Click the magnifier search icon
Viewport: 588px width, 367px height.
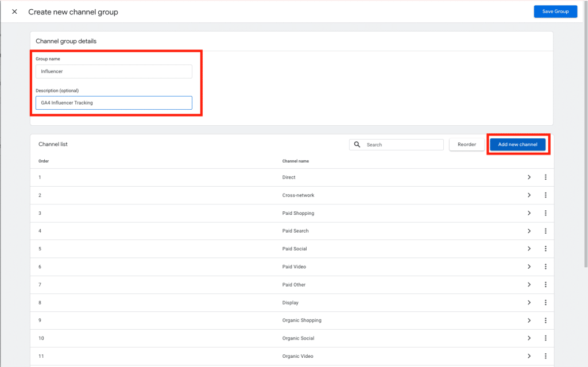coord(357,145)
